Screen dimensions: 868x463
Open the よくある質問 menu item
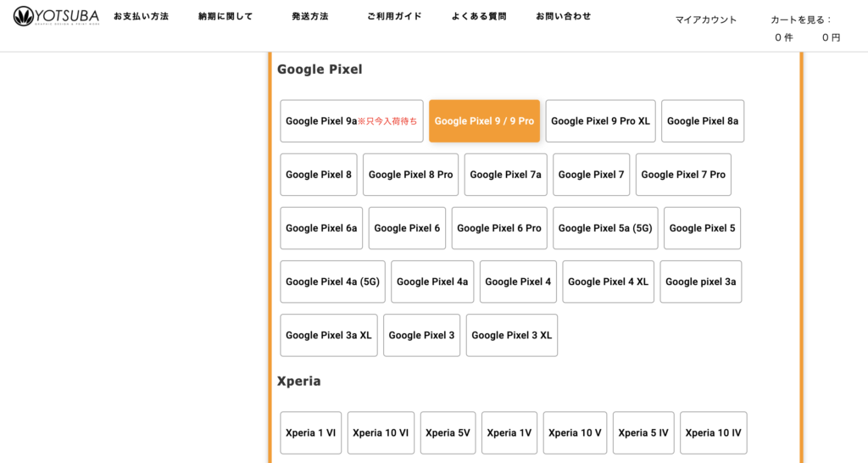pyautogui.click(x=479, y=17)
